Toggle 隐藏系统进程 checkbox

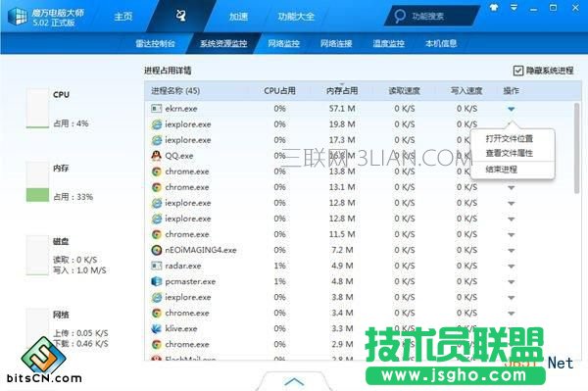click(x=517, y=71)
